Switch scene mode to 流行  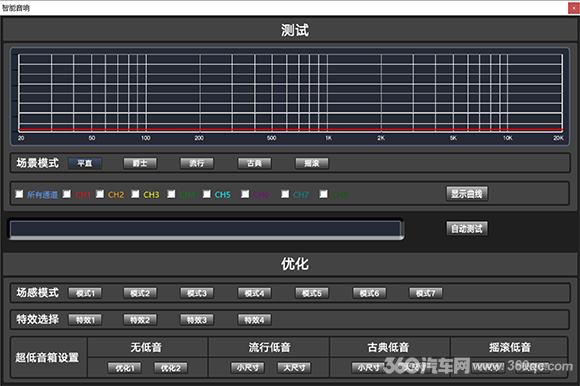[x=197, y=163]
